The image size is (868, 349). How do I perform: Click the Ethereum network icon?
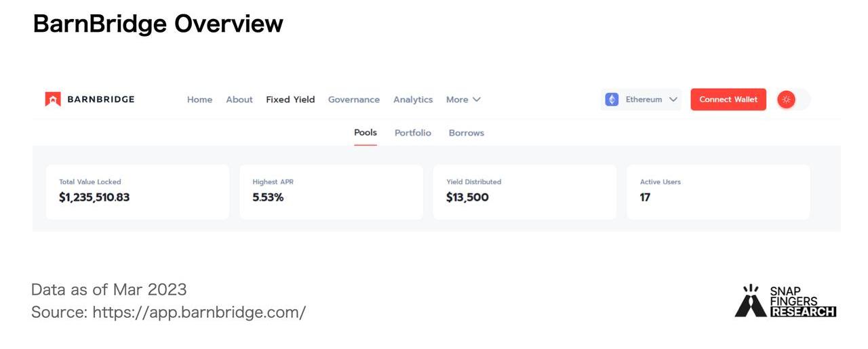point(612,100)
